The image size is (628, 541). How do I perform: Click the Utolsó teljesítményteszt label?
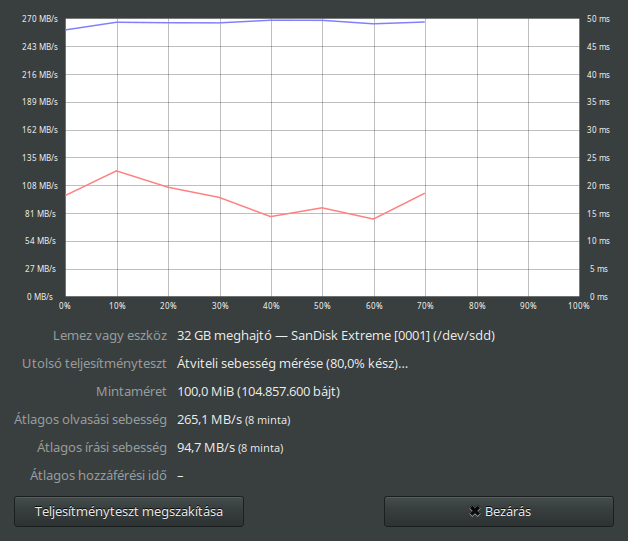click(94, 364)
